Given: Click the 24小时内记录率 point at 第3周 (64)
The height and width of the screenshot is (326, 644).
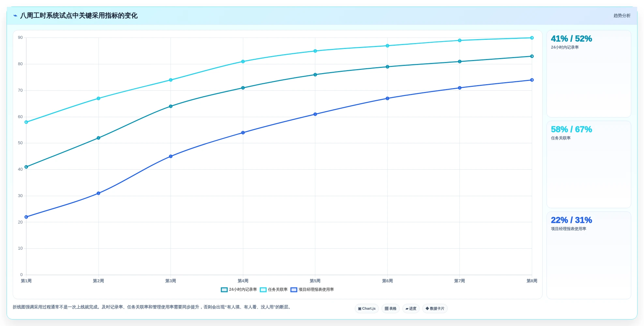Looking at the screenshot, I should 171,106.
